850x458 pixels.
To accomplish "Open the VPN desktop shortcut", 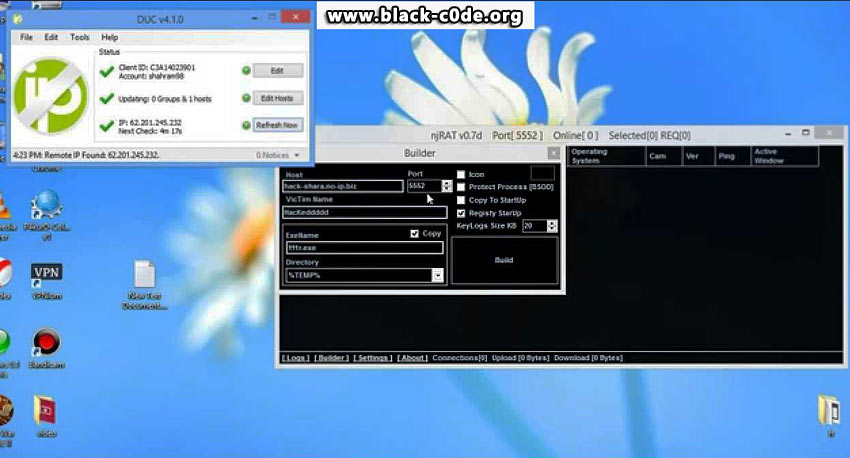I will (47, 281).
